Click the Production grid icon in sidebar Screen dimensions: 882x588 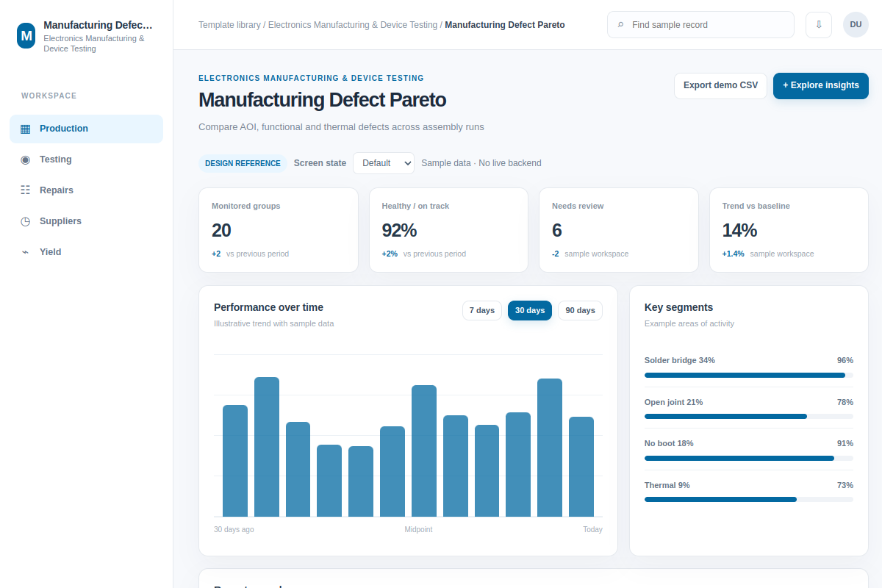pyautogui.click(x=26, y=129)
